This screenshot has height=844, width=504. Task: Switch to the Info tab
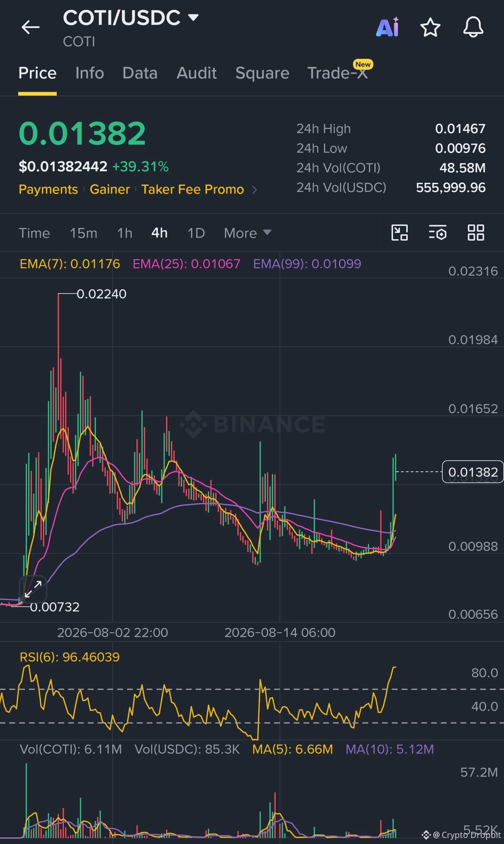90,73
